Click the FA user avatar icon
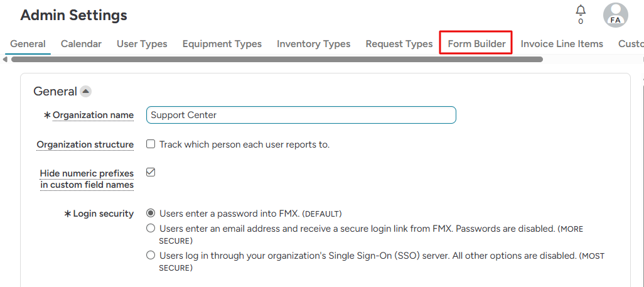Image resolution: width=644 pixels, height=287 pixels. (615, 15)
